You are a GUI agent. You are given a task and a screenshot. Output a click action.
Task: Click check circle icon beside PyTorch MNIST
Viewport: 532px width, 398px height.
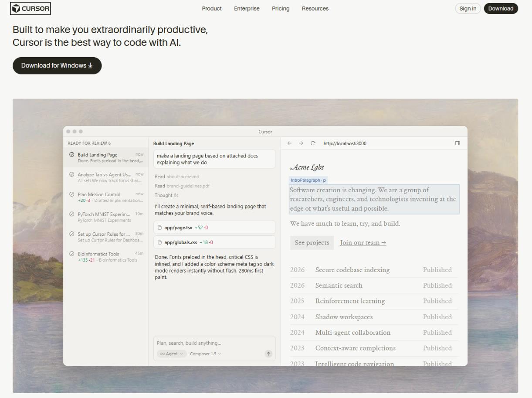click(x=71, y=214)
